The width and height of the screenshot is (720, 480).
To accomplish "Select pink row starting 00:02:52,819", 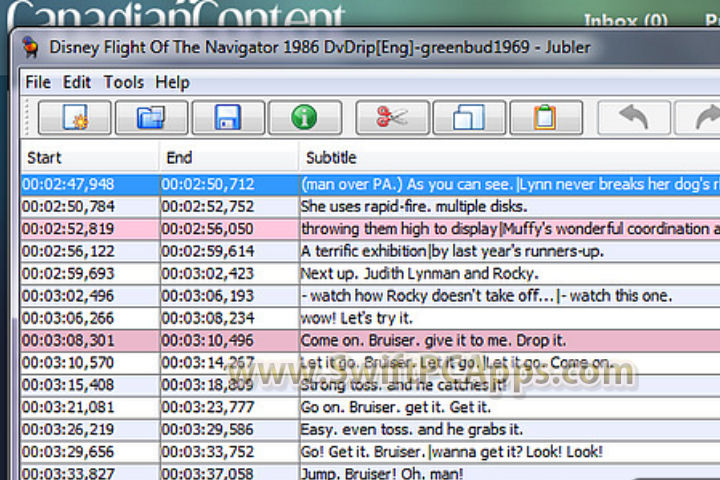I will pyautogui.click(x=370, y=229).
